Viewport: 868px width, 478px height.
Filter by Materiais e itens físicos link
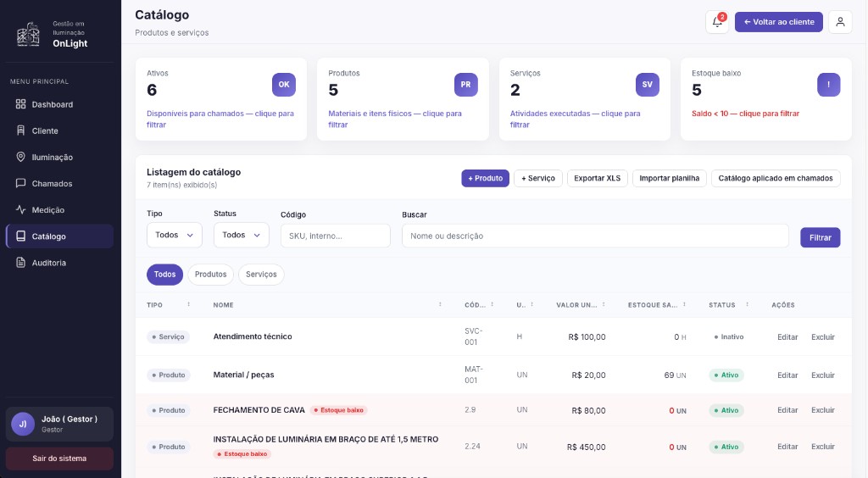395,119
